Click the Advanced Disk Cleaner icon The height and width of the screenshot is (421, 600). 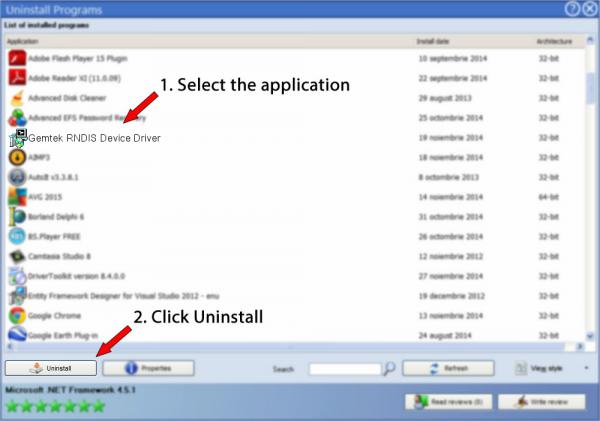17,98
